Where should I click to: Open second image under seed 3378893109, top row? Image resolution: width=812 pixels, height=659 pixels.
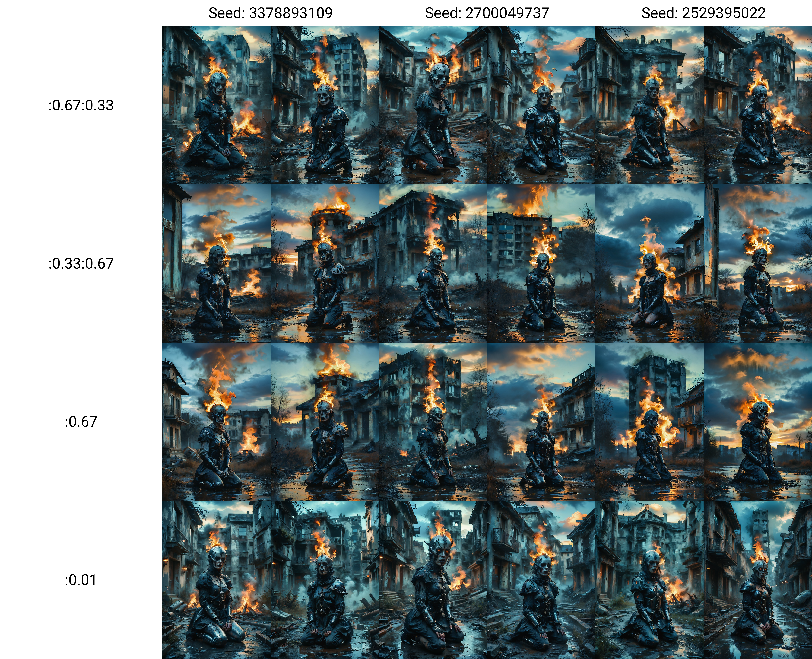(x=325, y=105)
